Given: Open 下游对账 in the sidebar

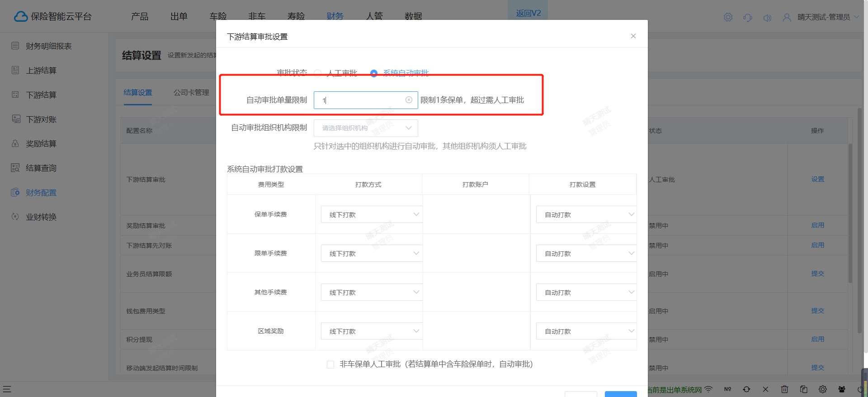Looking at the screenshot, I should (x=41, y=119).
